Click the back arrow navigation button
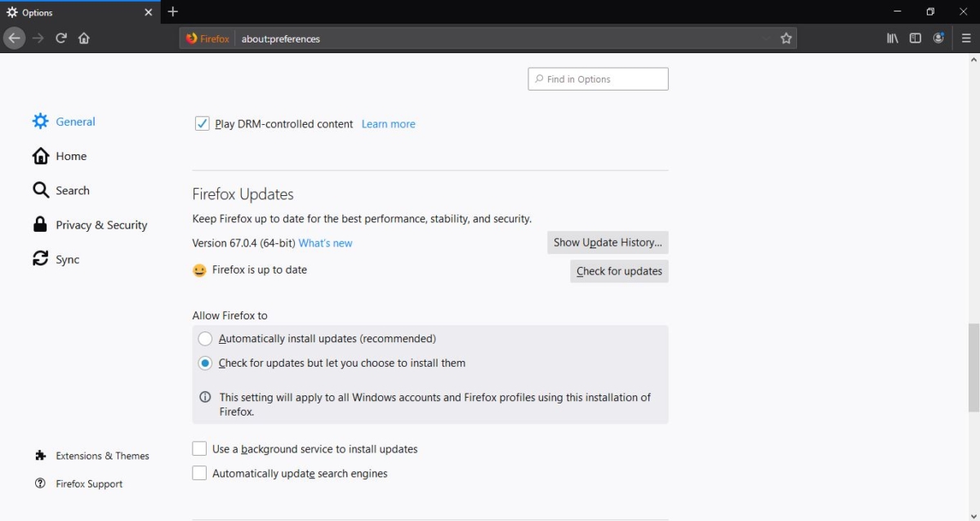The image size is (980, 521). tap(14, 38)
